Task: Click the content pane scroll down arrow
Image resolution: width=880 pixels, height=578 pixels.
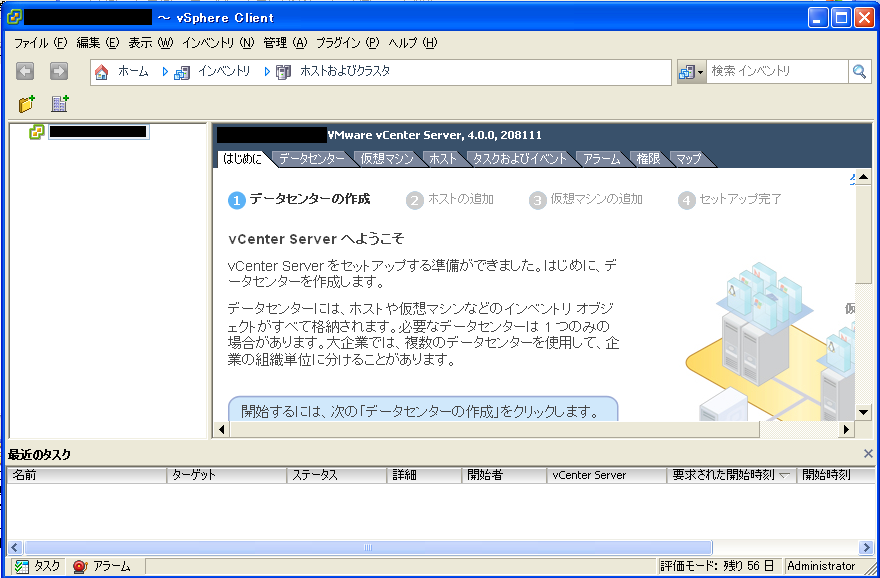Action: click(x=863, y=412)
